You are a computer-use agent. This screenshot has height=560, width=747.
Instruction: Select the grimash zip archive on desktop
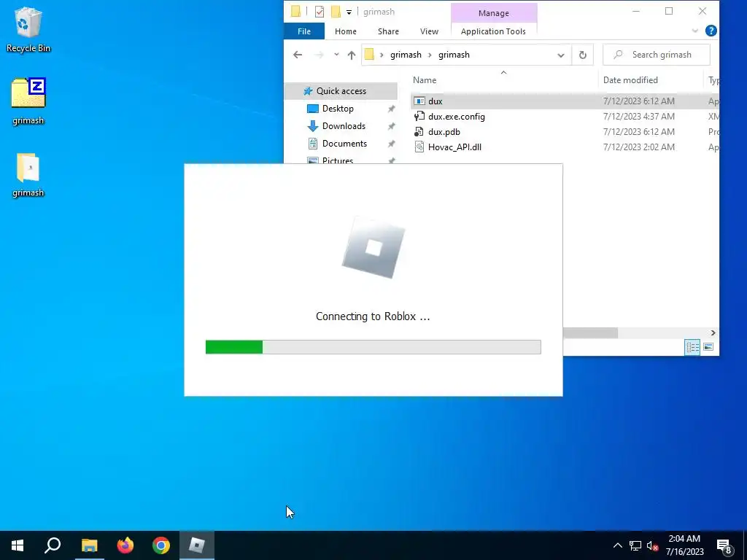point(28,101)
